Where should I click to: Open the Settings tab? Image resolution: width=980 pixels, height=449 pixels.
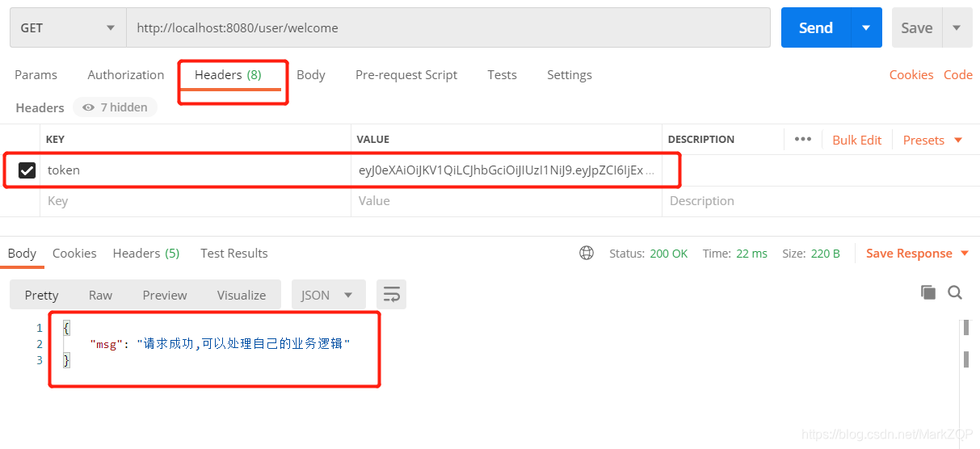(x=570, y=74)
